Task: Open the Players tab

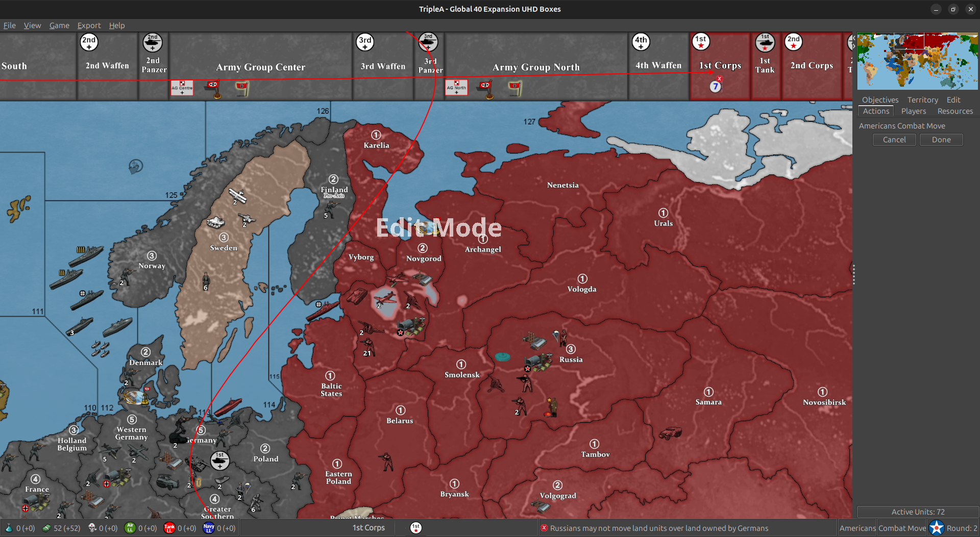Action: point(914,111)
